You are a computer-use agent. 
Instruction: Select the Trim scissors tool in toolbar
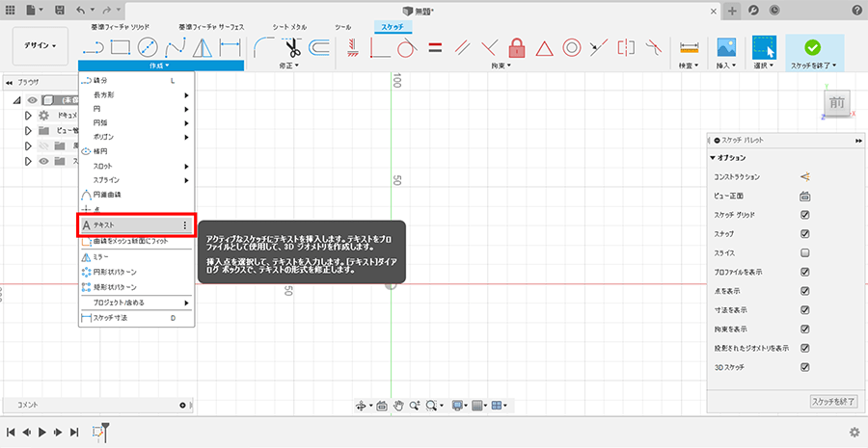(288, 46)
